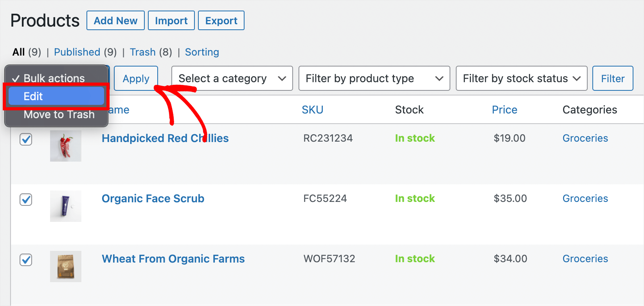Click the Export button

(x=221, y=20)
